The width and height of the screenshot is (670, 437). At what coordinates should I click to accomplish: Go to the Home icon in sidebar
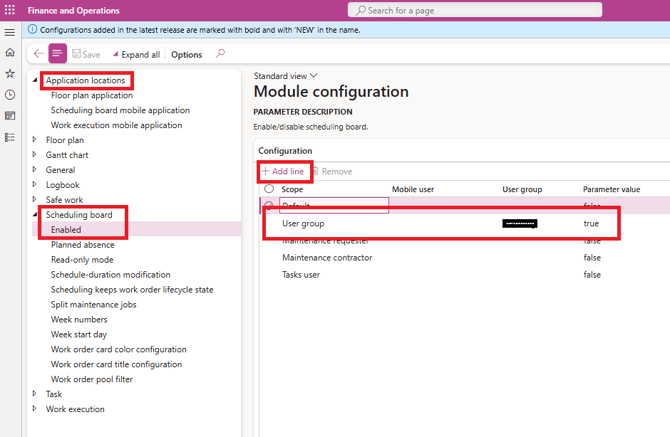coord(10,53)
